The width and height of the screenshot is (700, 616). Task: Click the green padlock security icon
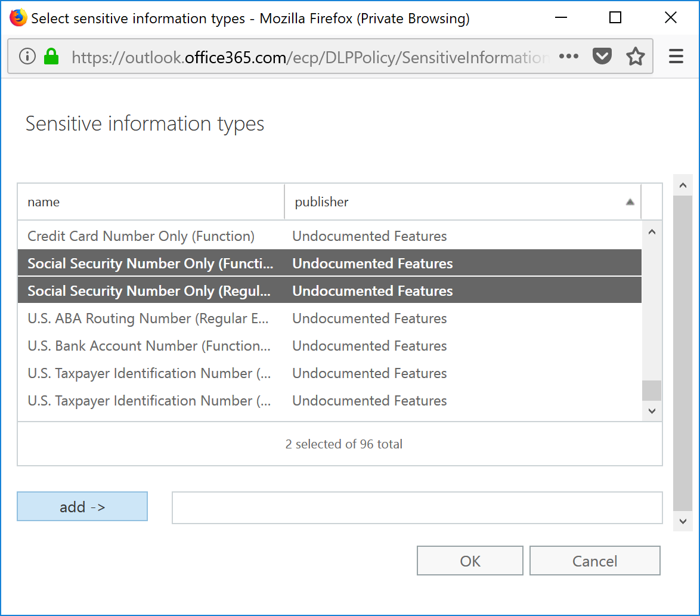[x=51, y=57]
